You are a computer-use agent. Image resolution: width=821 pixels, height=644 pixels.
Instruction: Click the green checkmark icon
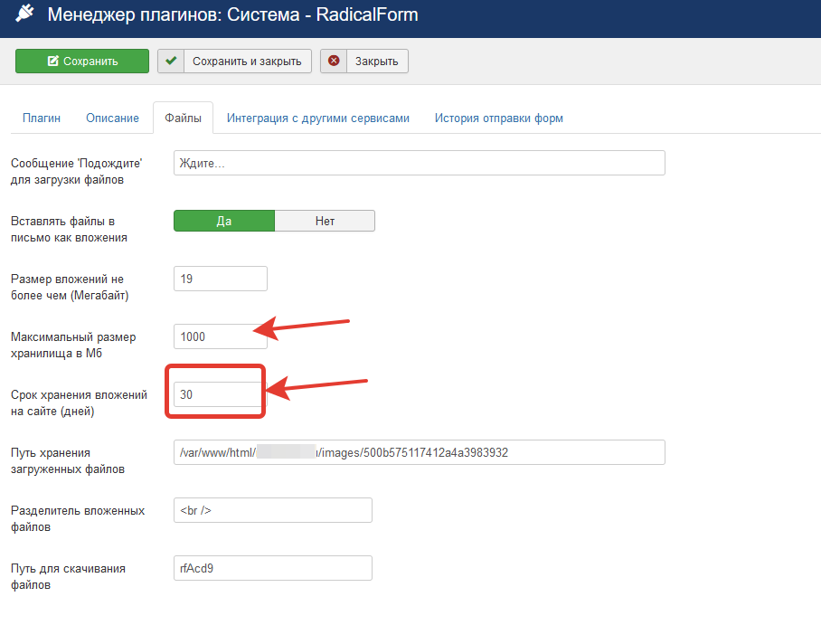pos(170,62)
